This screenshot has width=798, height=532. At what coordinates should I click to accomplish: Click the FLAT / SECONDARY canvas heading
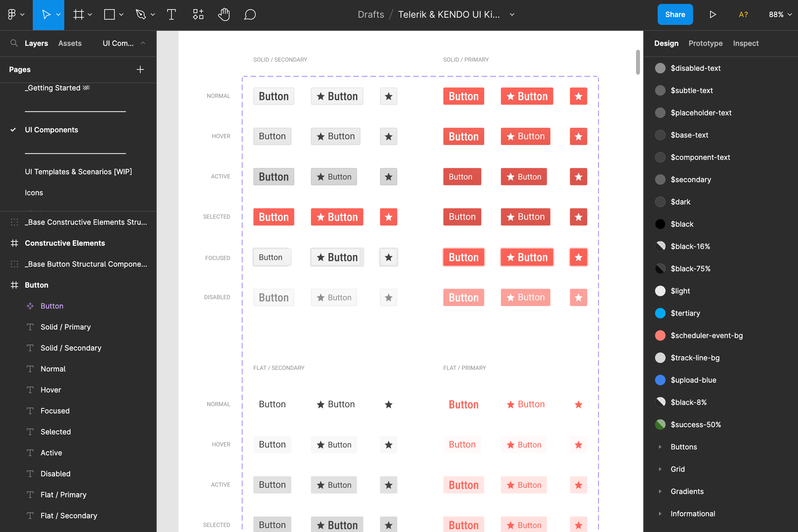278,368
